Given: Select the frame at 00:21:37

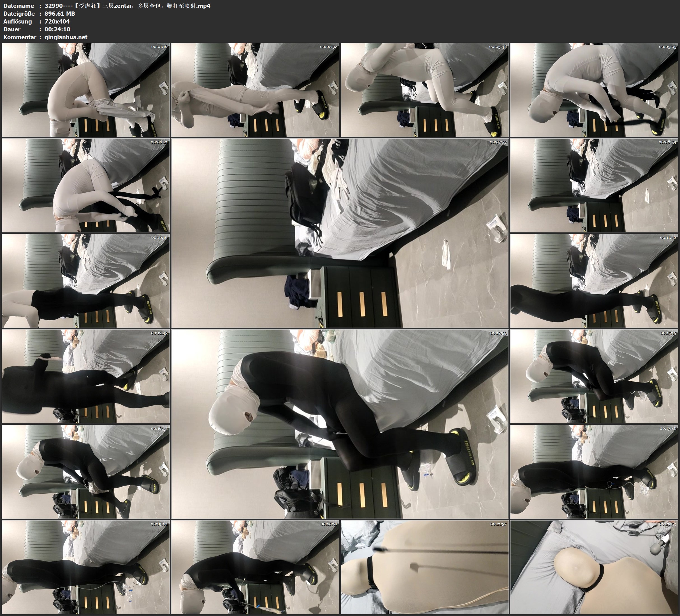Looking at the screenshot, I should 424,567.
